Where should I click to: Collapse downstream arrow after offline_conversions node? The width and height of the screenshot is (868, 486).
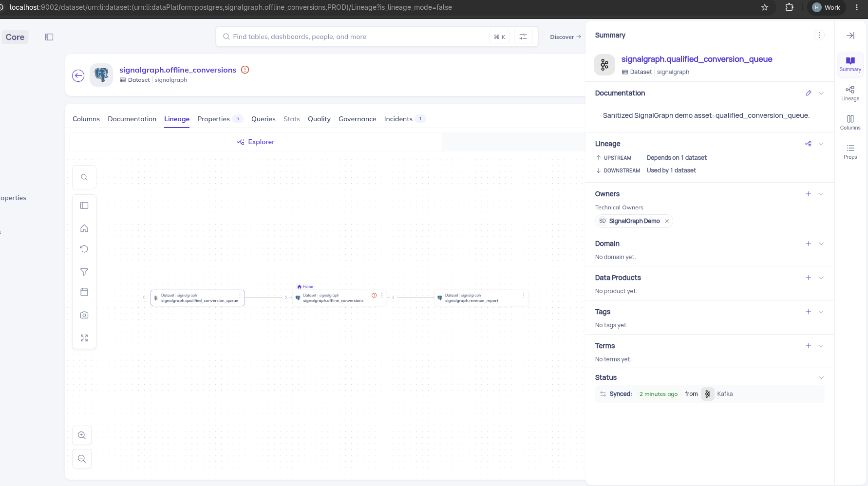[393, 297]
